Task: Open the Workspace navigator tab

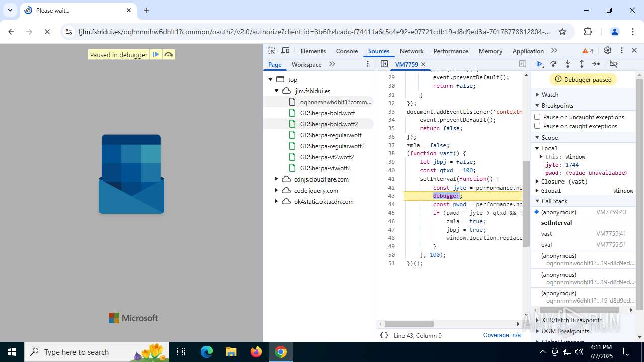Action: (306, 64)
